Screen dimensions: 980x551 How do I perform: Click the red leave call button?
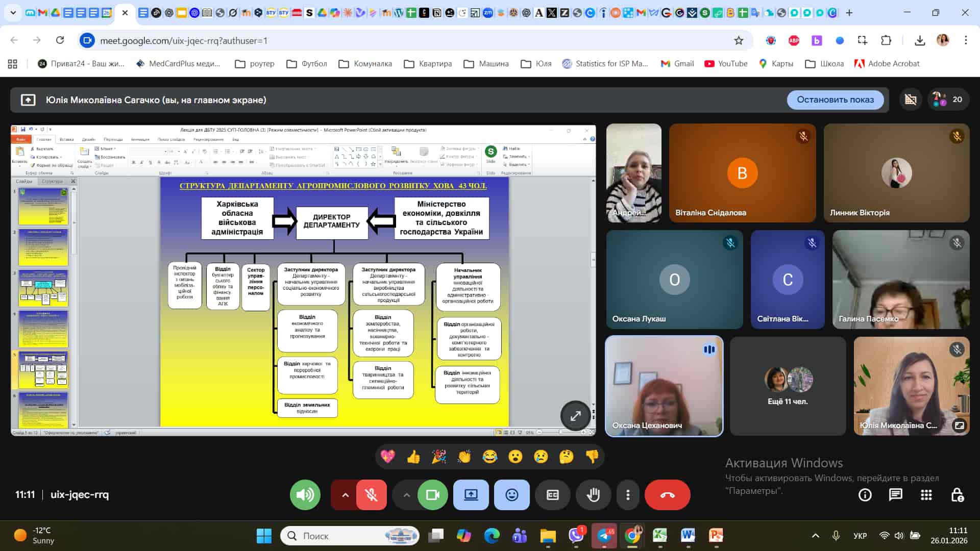coord(667,495)
